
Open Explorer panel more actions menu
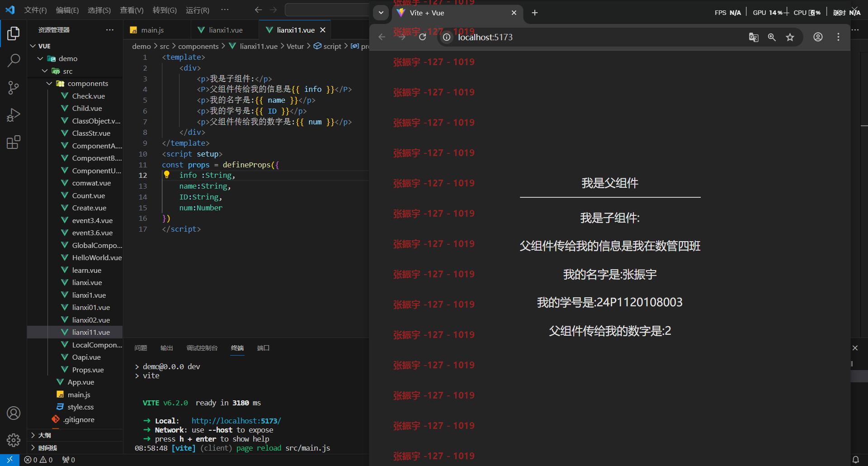point(110,30)
